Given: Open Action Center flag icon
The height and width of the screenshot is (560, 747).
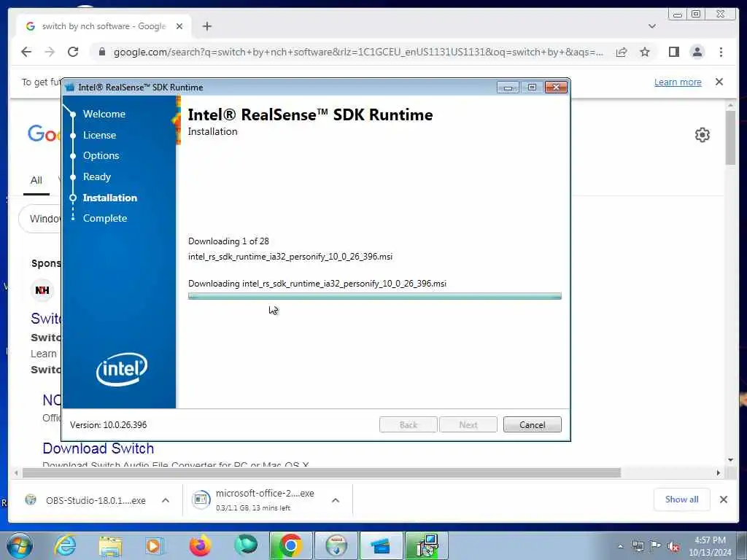Looking at the screenshot, I should pos(656,546).
